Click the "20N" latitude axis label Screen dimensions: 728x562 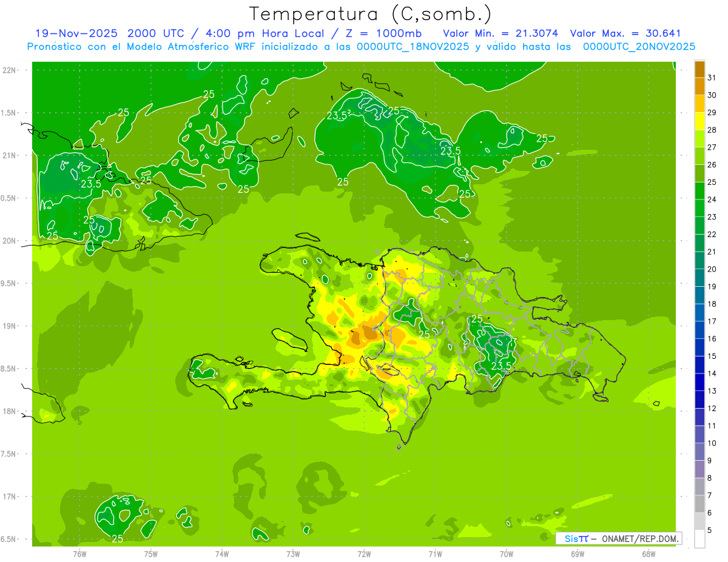coord(9,241)
